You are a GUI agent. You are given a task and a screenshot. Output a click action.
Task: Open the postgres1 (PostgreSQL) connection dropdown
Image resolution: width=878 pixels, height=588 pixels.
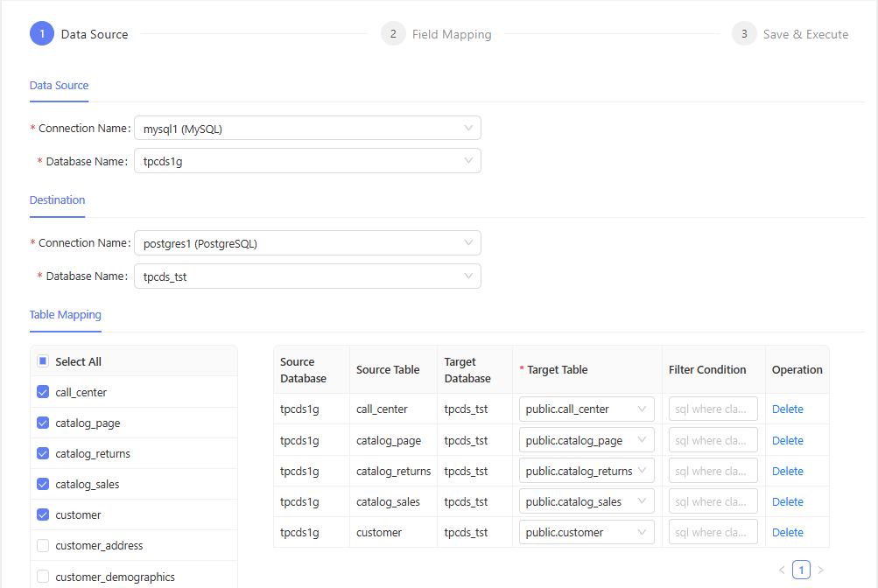tap(307, 243)
